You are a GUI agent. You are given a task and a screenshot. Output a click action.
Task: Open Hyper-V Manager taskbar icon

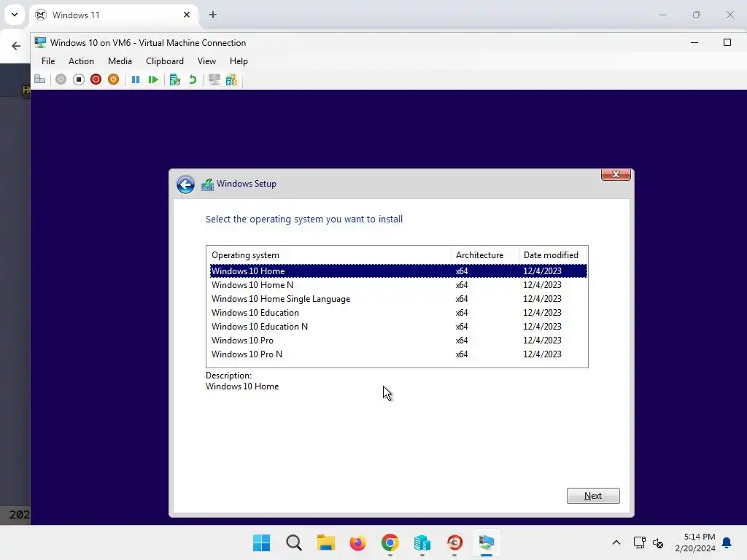pos(422,542)
